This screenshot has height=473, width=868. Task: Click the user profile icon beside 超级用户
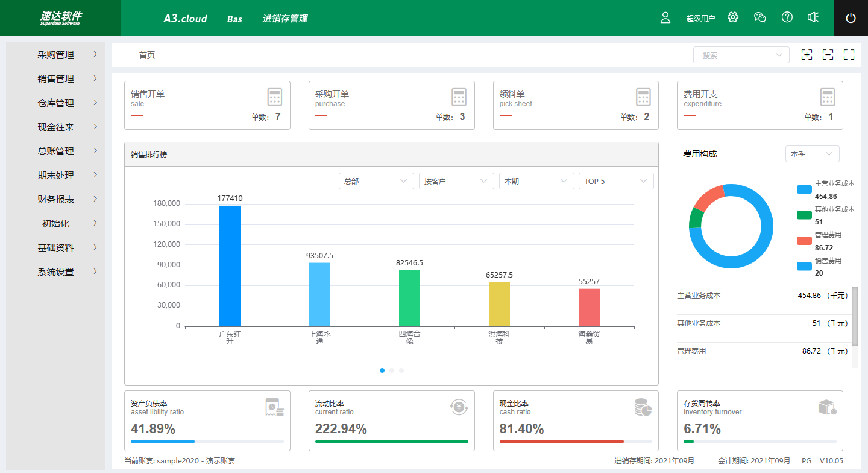pos(665,17)
